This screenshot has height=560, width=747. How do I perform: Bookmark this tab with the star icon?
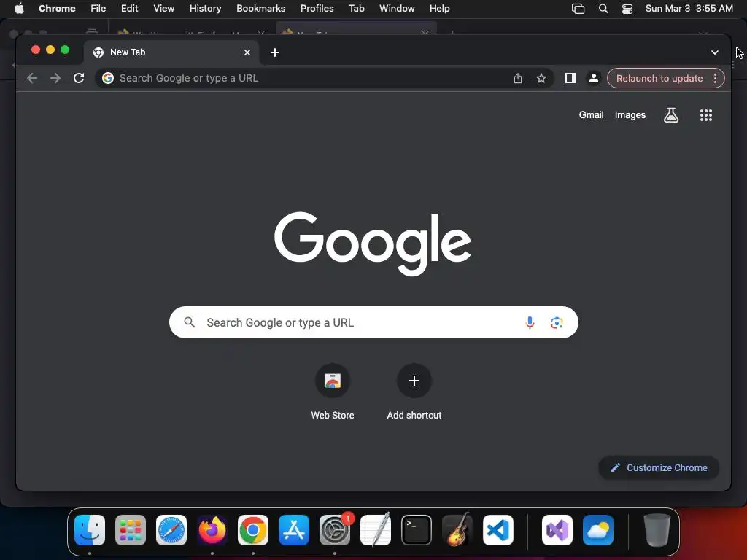pyautogui.click(x=541, y=78)
